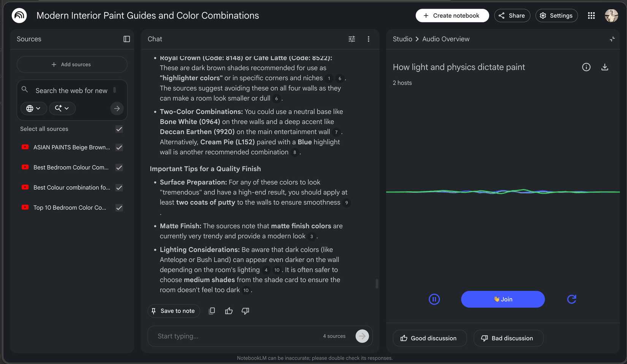Download the audio overview
627x364 pixels.
(x=605, y=67)
